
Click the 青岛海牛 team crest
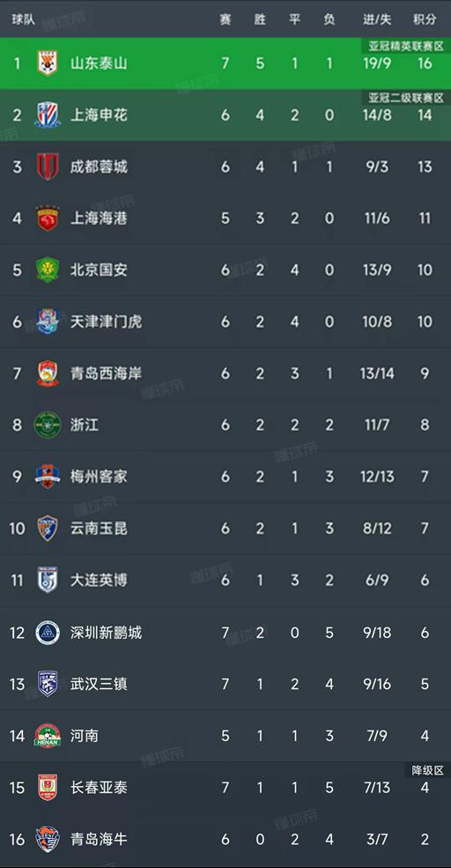click(48, 839)
